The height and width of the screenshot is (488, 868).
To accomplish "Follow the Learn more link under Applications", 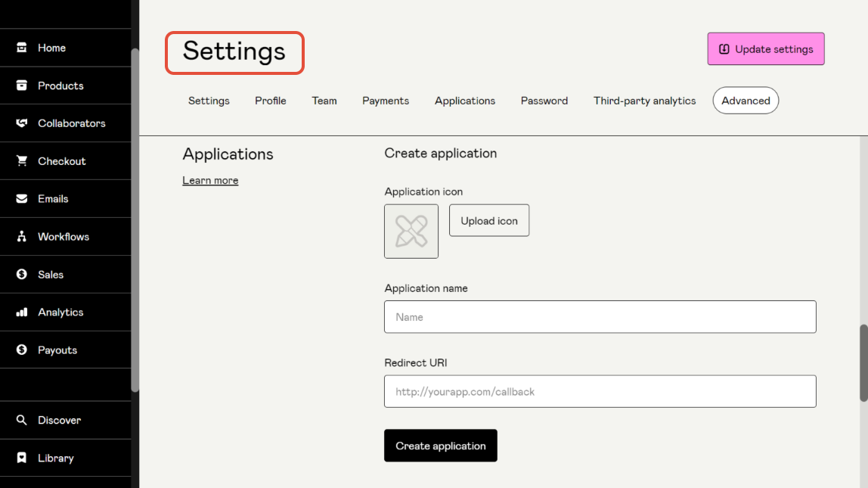I will point(210,181).
